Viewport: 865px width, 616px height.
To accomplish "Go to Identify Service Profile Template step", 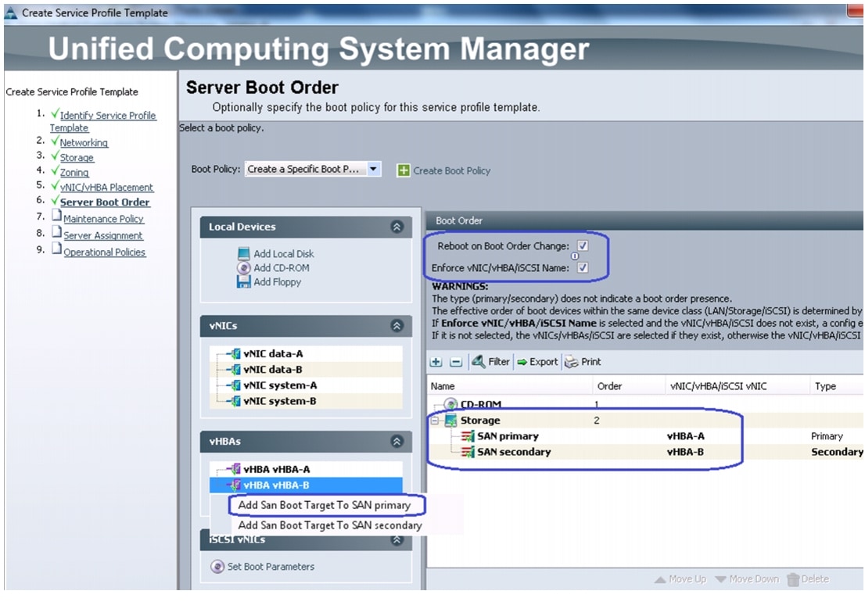I will (x=102, y=121).
